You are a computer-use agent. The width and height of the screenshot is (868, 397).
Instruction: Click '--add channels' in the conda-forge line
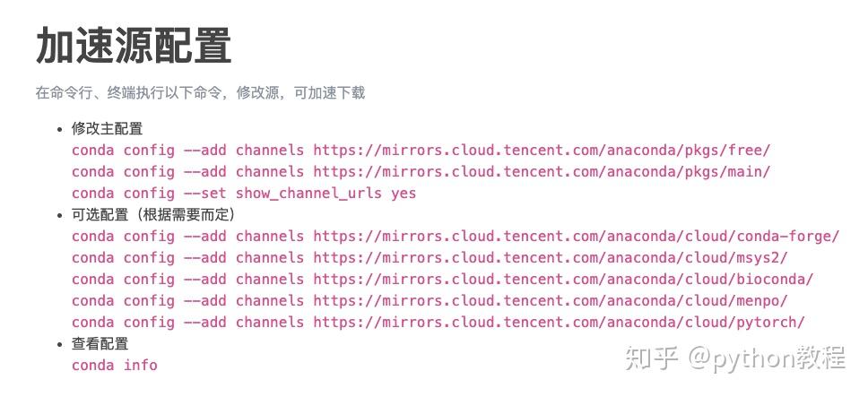(243, 236)
